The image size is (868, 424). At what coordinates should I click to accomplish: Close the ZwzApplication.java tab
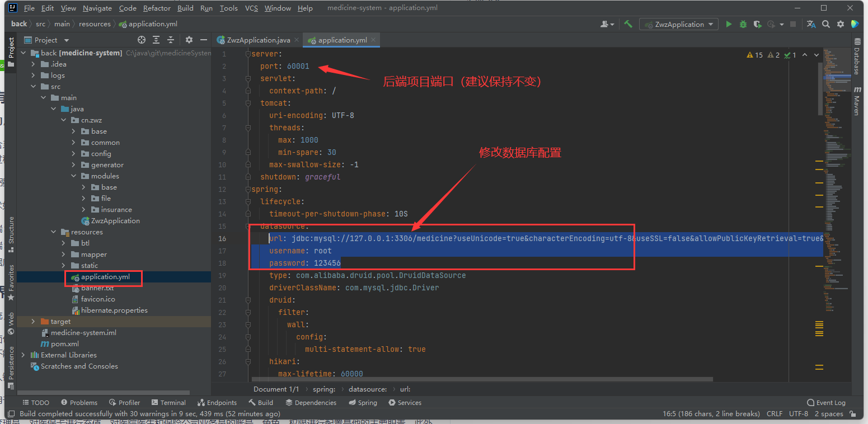tap(297, 40)
